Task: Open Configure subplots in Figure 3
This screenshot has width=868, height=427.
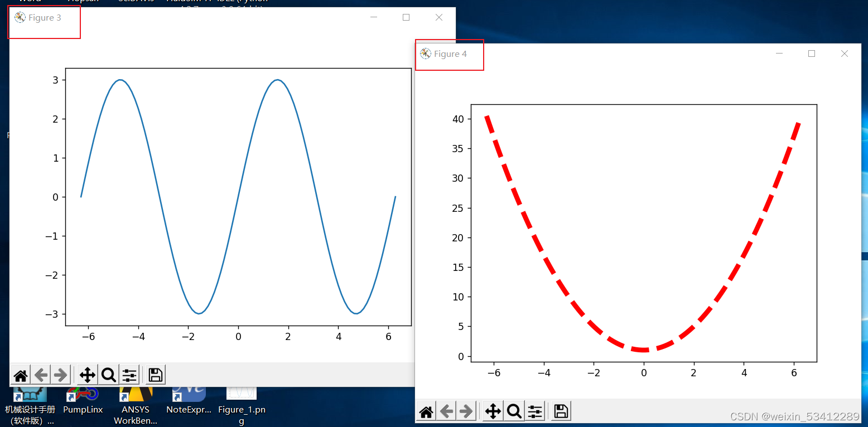Action: pos(129,375)
